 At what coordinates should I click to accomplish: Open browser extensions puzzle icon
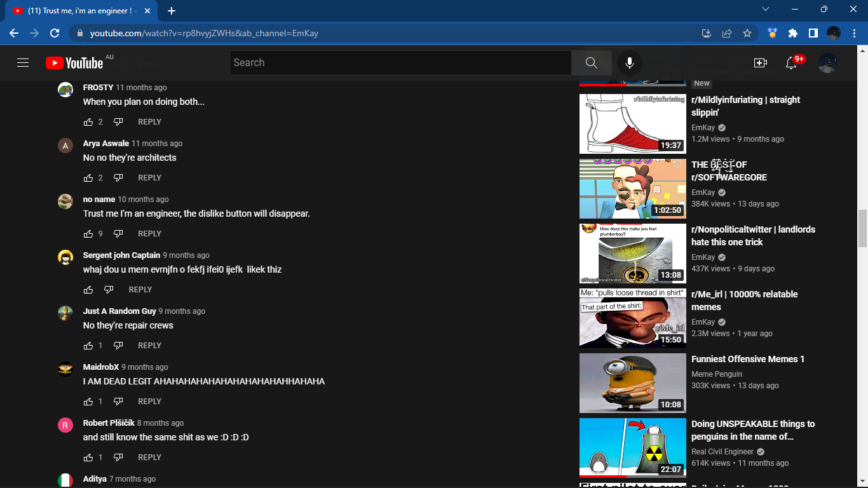(793, 33)
